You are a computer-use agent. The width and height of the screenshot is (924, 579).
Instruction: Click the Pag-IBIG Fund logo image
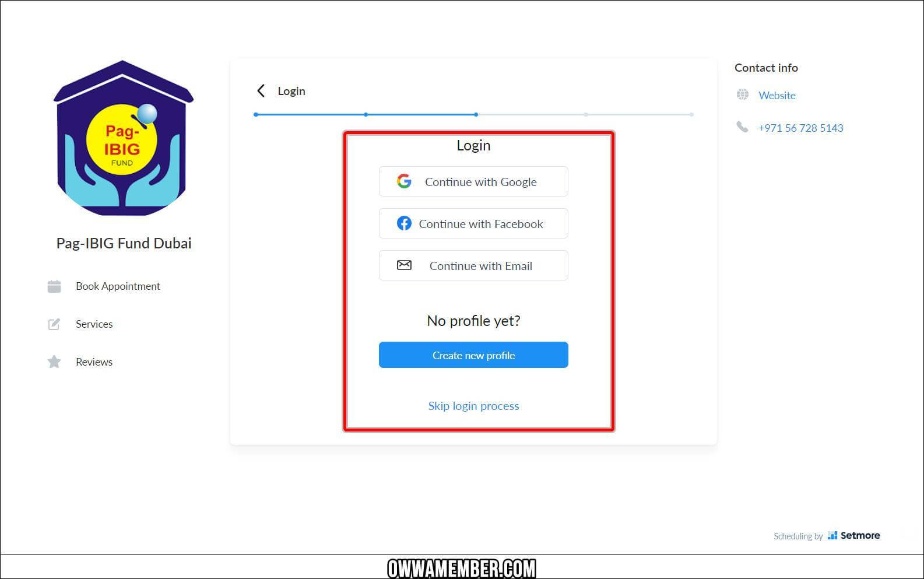coord(123,138)
